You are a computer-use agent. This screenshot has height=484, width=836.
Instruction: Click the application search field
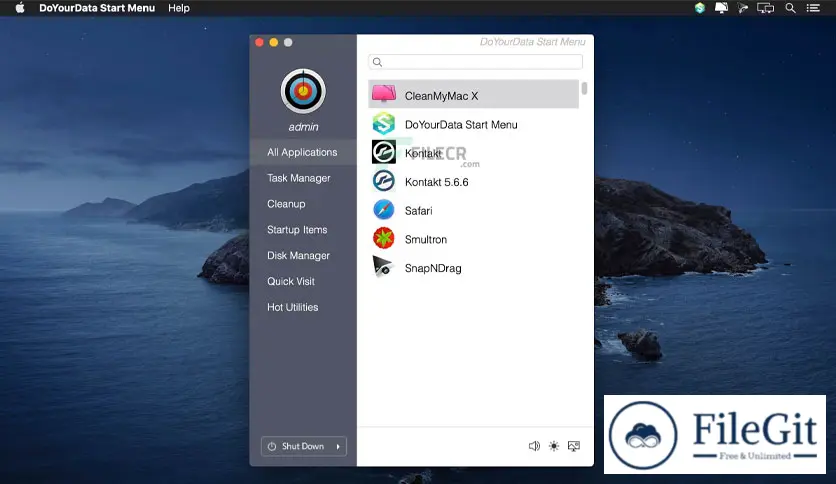pos(476,62)
